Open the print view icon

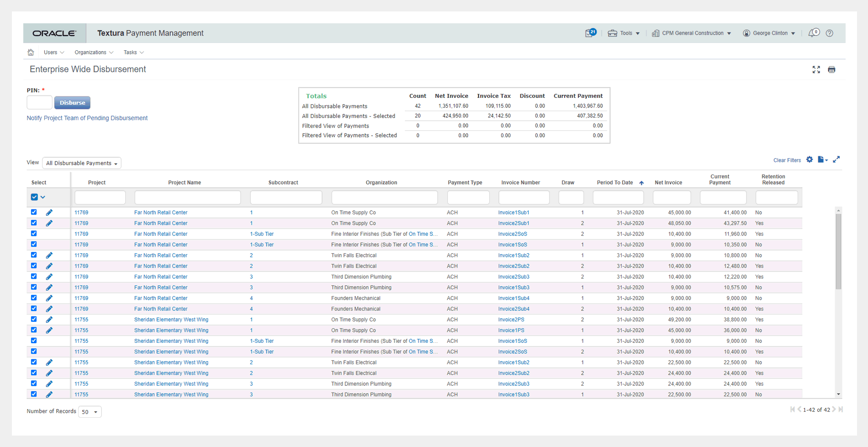coord(832,69)
